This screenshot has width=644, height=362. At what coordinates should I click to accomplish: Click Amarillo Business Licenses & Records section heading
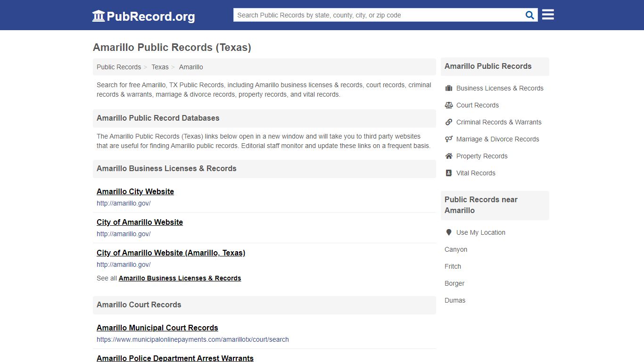point(166,168)
